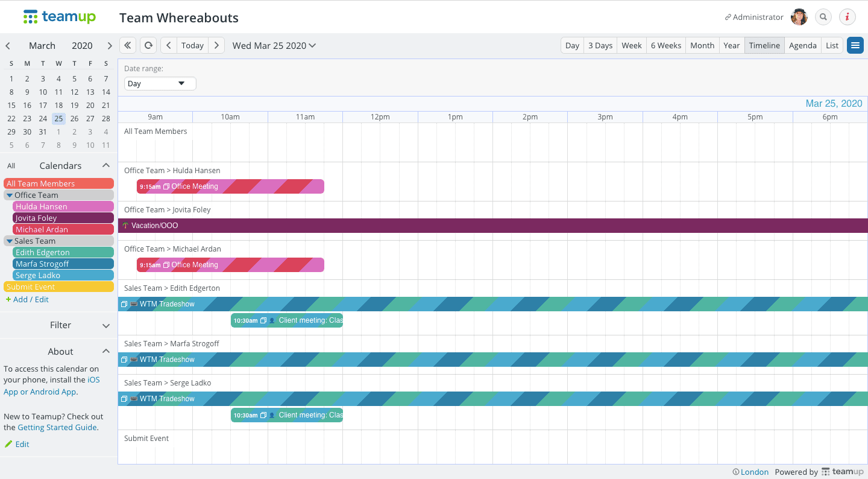868x479 pixels.
Task: Switch to the Month view tab
Action: [702, 45]
